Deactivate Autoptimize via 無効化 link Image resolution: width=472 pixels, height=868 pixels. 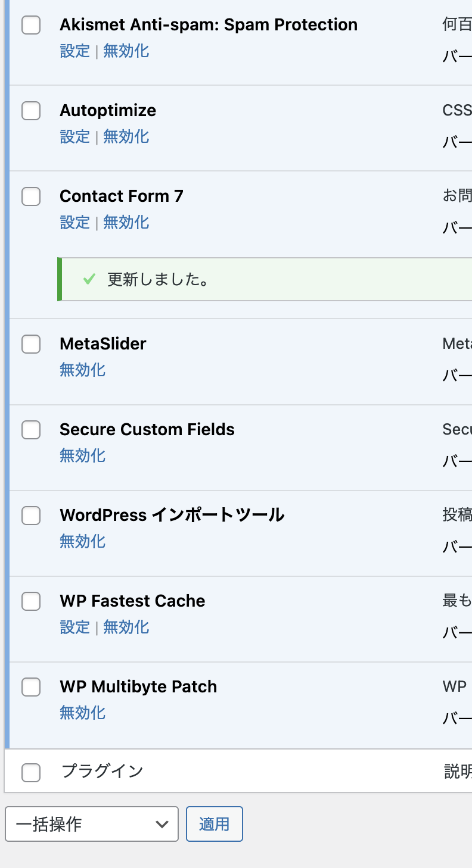point(126,137)
